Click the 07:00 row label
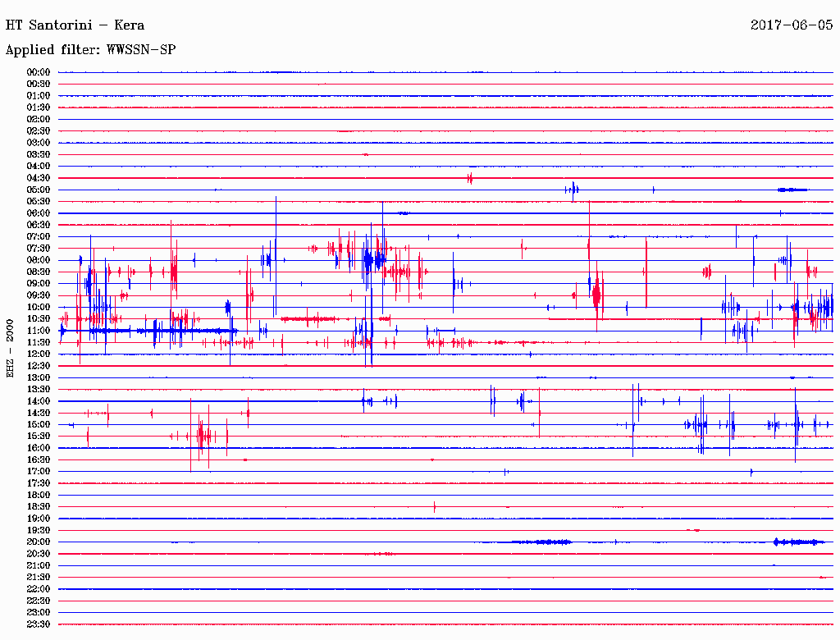Viewport: 840px width, 640px height. 39,236
